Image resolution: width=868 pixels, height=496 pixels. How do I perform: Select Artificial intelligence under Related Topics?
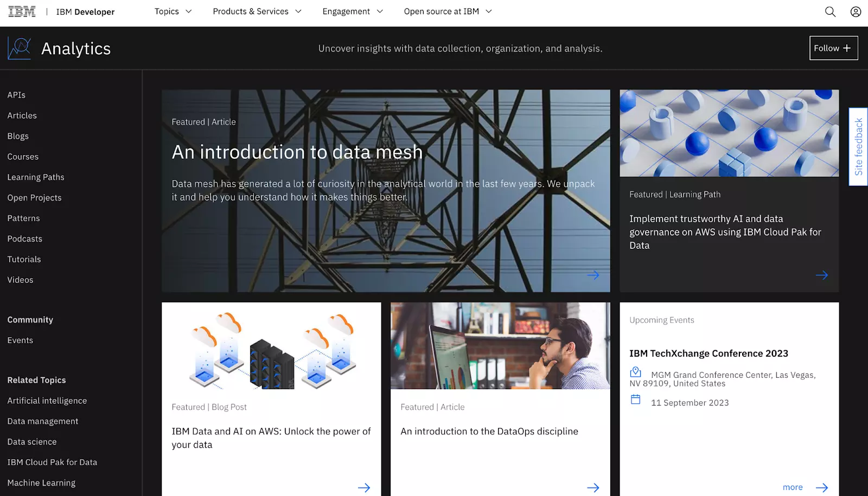[x=47, y=401]
